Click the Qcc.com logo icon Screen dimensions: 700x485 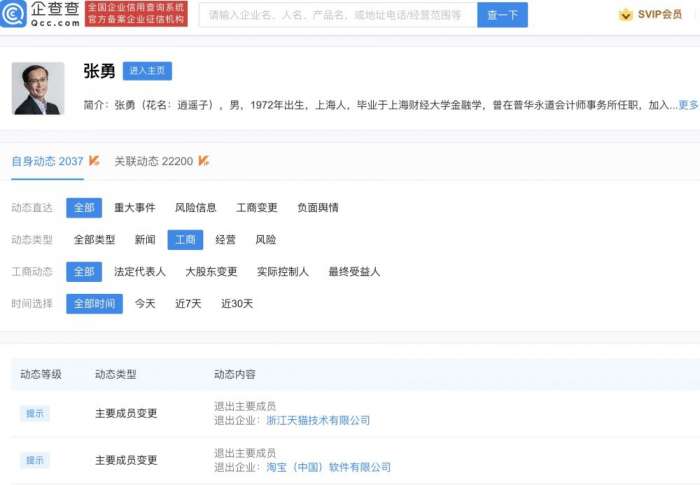point(15,14)
